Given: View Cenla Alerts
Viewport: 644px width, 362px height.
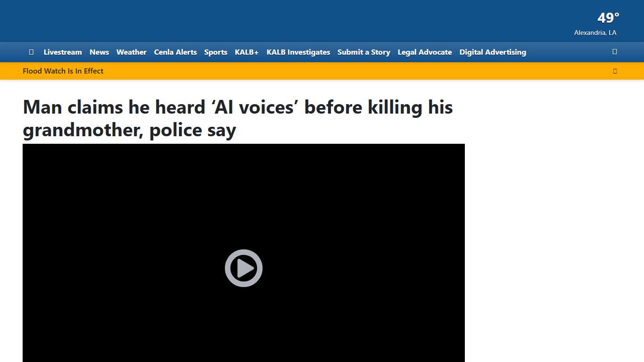Looking at the screenshot, I should 175,52.
